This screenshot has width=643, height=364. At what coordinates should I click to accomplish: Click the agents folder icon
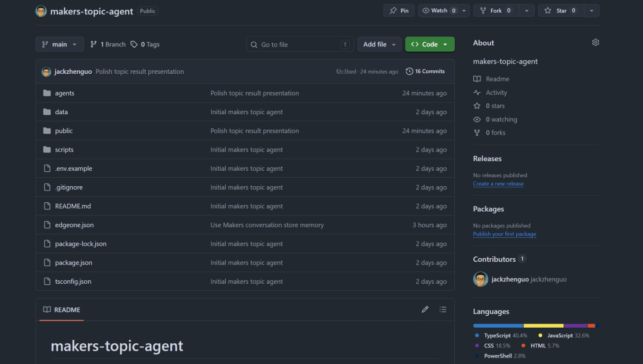coord(47,93)
